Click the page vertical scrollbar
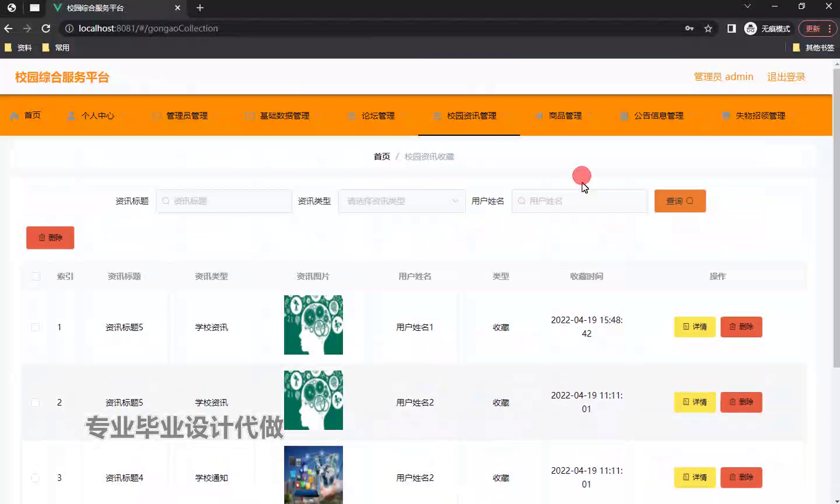Image resolution: width=840 pixels, height=504 pixels. tap(836, 219)
